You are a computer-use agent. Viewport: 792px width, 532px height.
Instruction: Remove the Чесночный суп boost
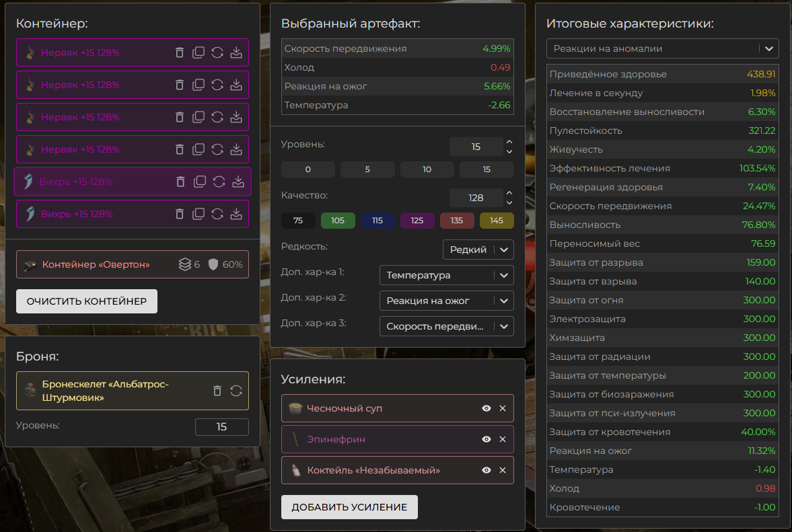point(503,408)
